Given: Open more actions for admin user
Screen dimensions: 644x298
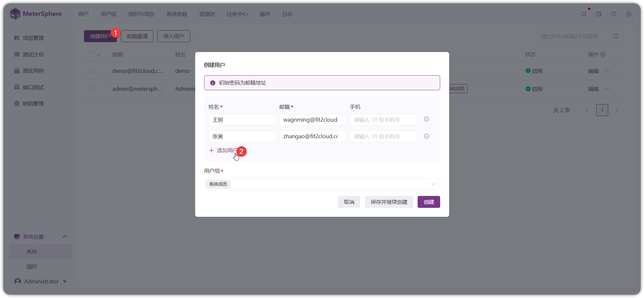Looking at the screenshot, I should pos(607,89).
